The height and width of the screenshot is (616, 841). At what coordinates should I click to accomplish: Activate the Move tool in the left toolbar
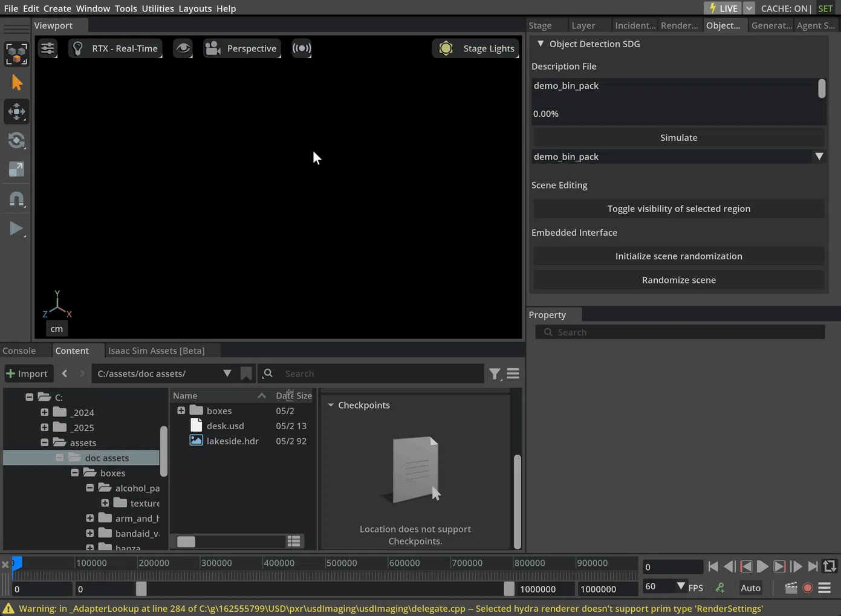[16, 111]
